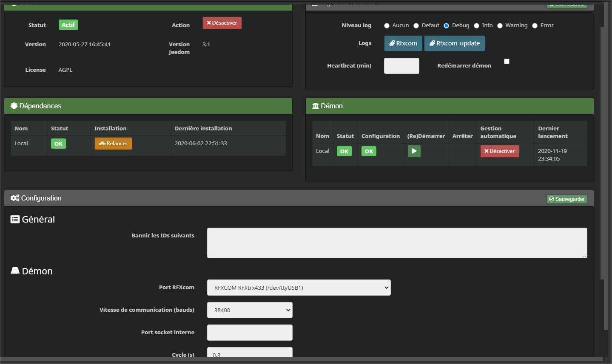Click the gear icon beside Dépendances heading
This screenshot has width=612, height=364.
[14, 106]
